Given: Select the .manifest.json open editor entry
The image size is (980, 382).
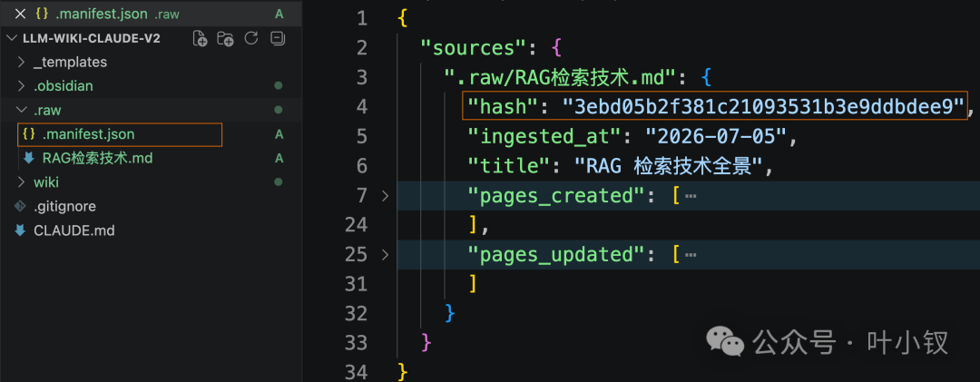Looking at the screenshot, I should tap(151, 14).
